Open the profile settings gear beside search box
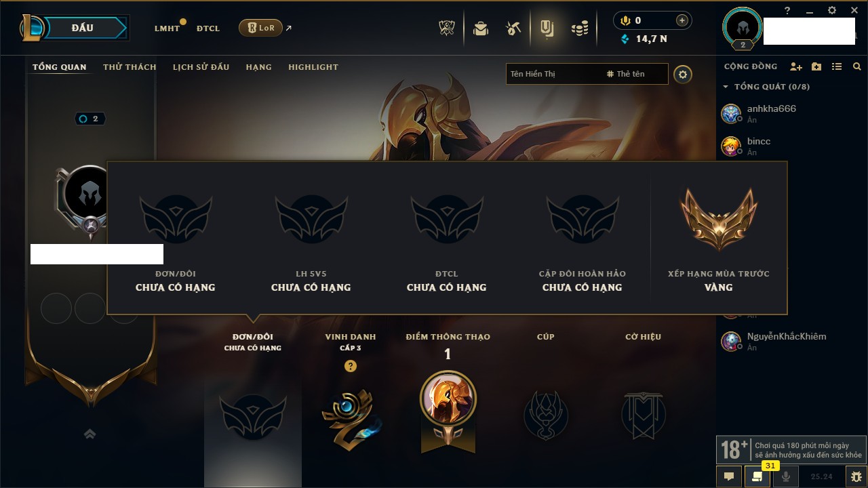The width and height of the screenshot is (868, 488). (x=683, y=75)
